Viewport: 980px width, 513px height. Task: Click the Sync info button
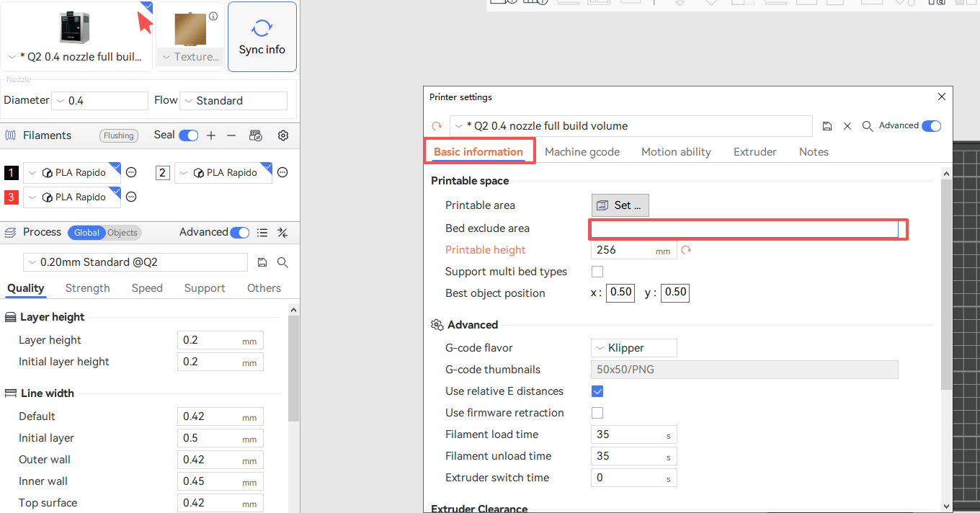tap(262, 37)
